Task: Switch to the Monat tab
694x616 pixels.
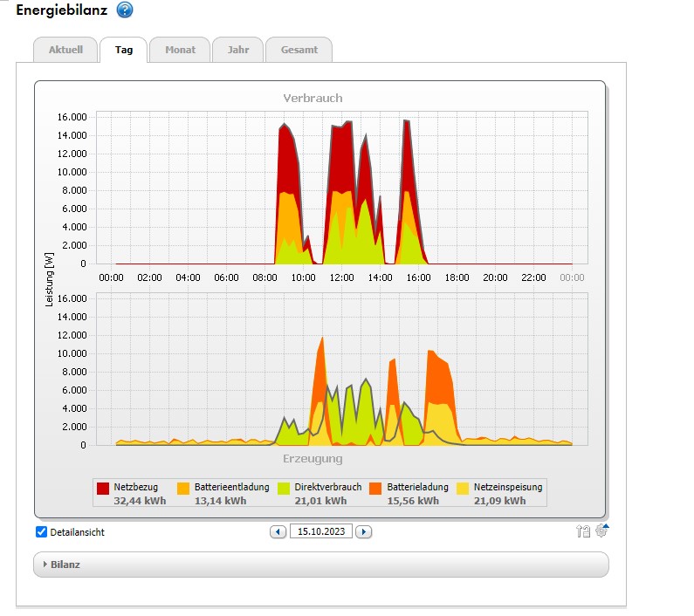Action: 180,50
